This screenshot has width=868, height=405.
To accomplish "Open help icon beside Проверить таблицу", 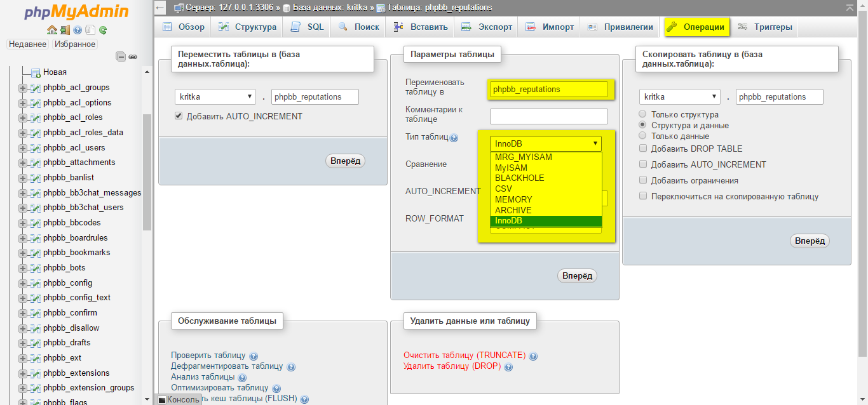I will coord(254,356).
